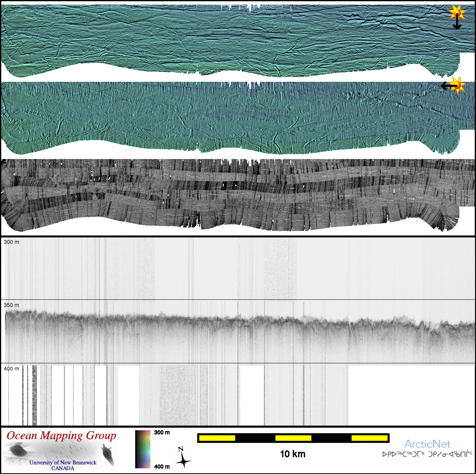Click the north-lit bathymetry map at top
Screen dimensions: 476x474
(228, 40)
